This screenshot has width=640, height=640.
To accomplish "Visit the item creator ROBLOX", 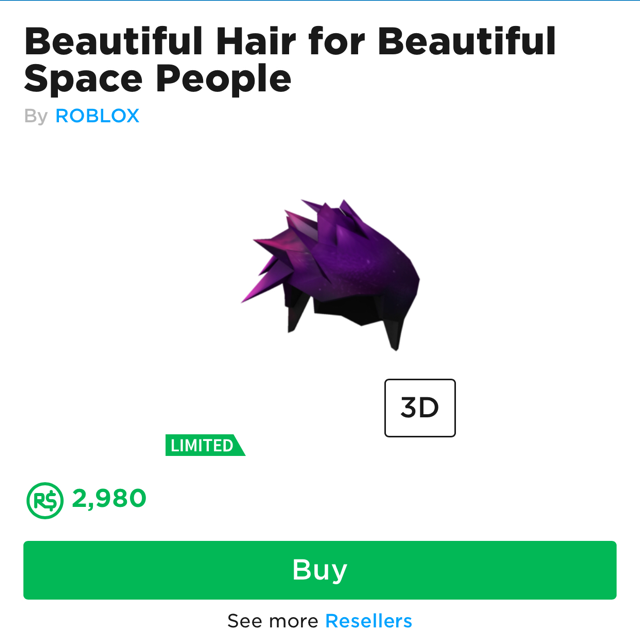I will pos(97,116).
